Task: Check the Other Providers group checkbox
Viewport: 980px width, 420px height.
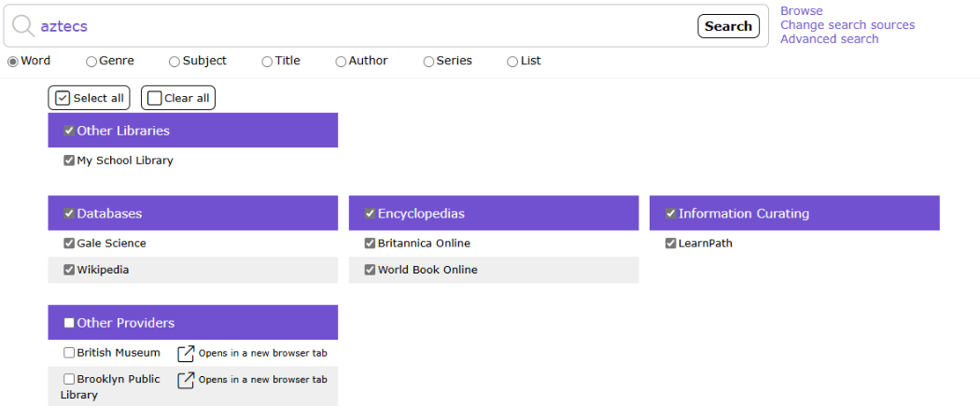Action: coord(69,323)
